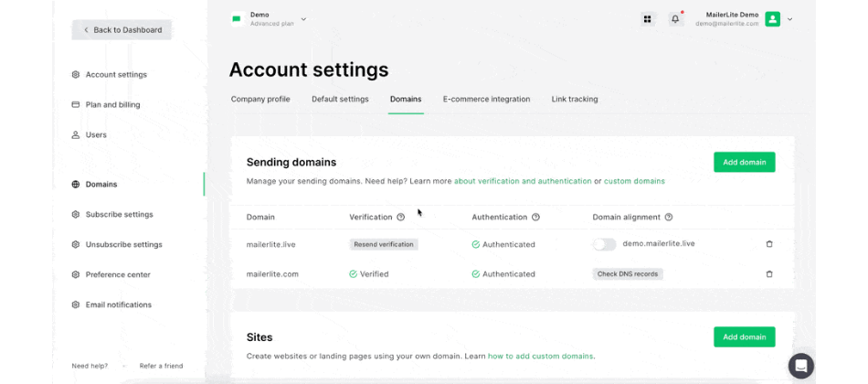Open Domains in the sidebar
Image resolution: width=868 pixels, height=384 pixels.
click(x=101, y=185)
